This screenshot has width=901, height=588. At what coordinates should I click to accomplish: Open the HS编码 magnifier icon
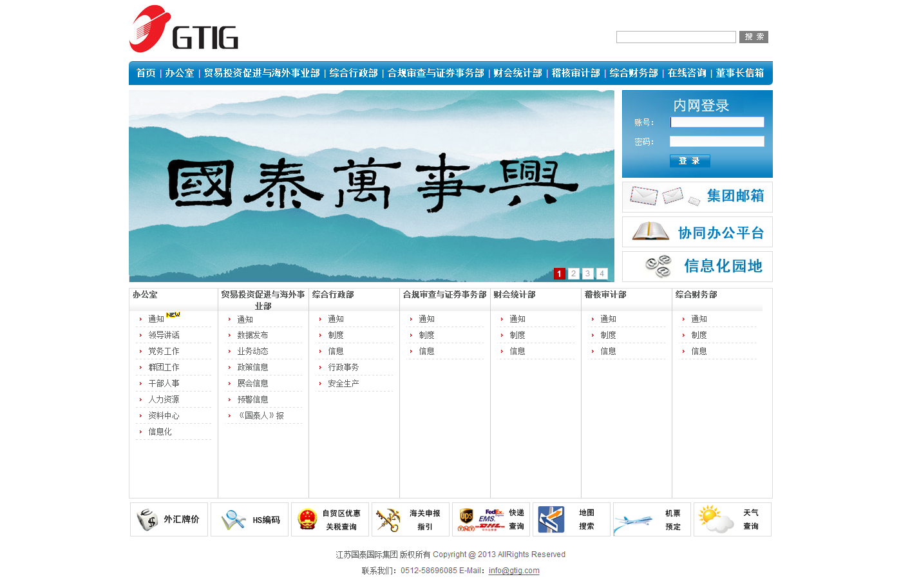(x=233, y=520)
